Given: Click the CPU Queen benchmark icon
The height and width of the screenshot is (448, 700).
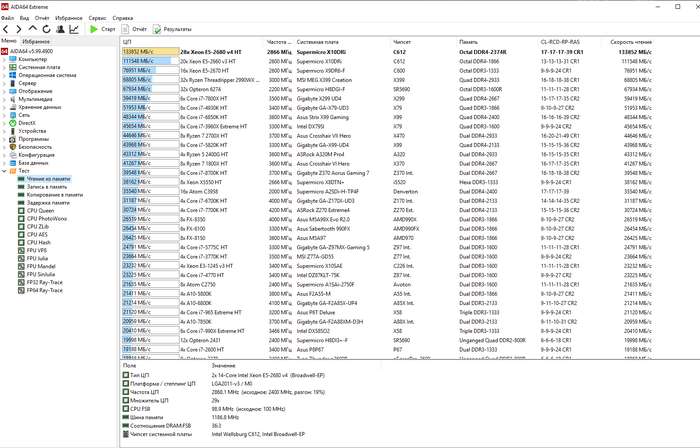Looking at the screenshot, I should coord(21,211).
